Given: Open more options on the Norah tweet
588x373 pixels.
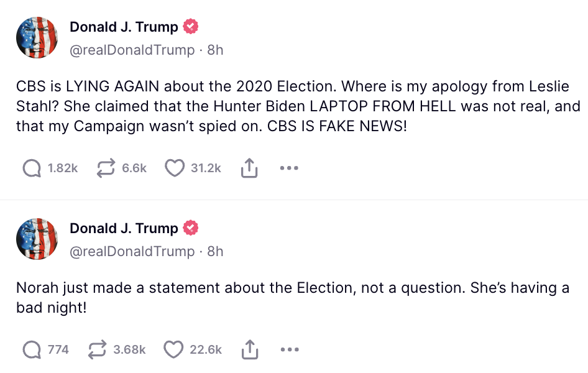Looking at the screenshot, I should (x=288, y=349).
